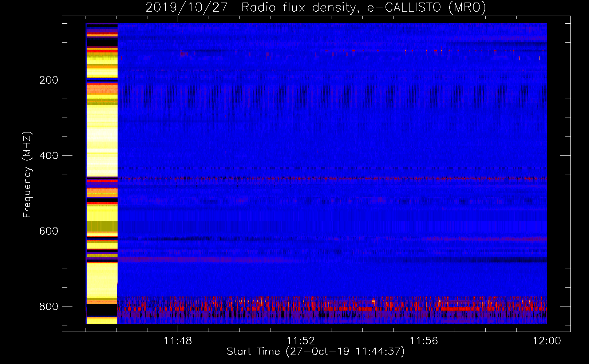Click the 400 frequency tick label
Viewport: 589px width, 364px height.
[49, 156]
